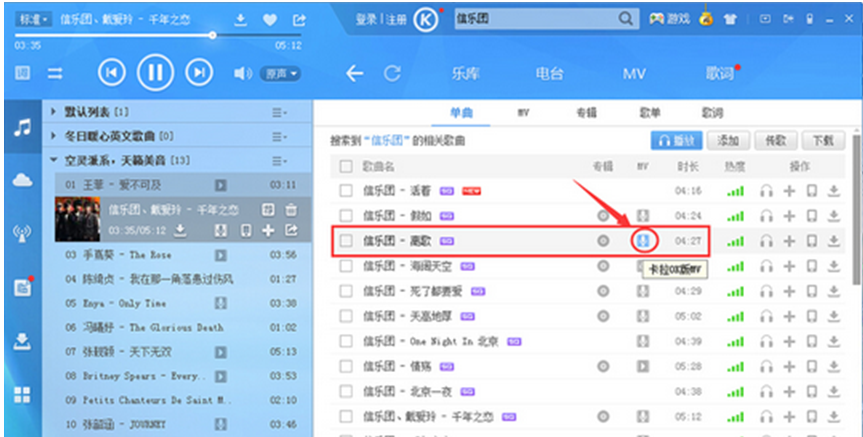Pause the current song
Viewport: 863px width, 437px height.
(x=155, y=72)
